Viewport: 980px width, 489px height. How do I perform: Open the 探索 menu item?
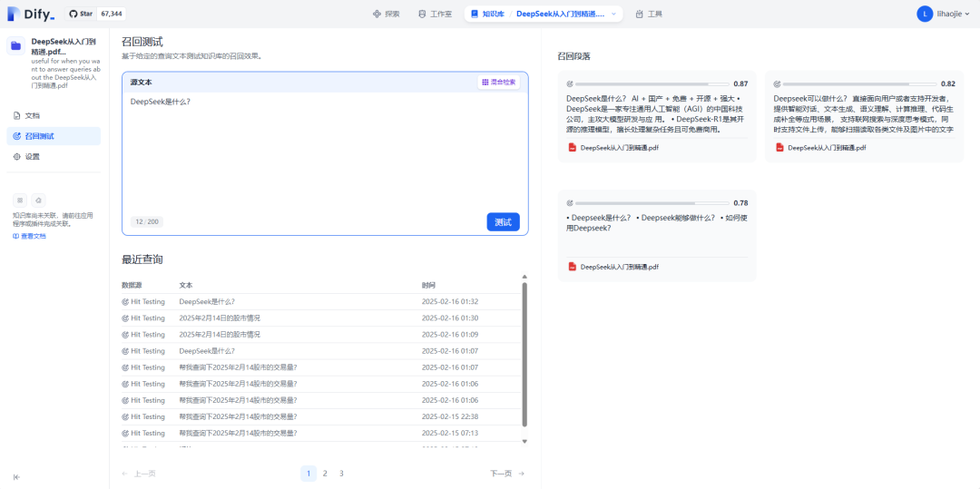coord(386,14)
